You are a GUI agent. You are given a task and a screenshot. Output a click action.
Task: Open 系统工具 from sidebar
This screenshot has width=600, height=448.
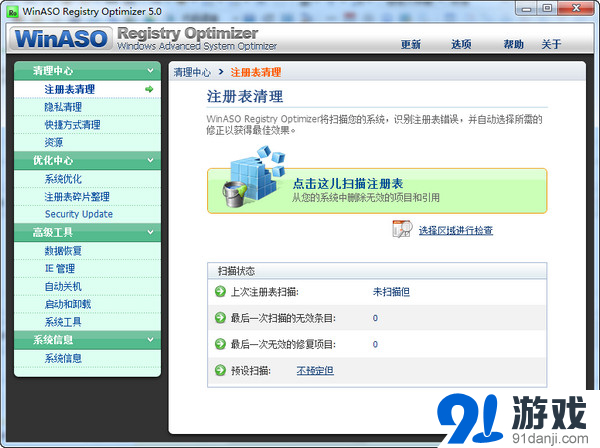coord(88,322)
